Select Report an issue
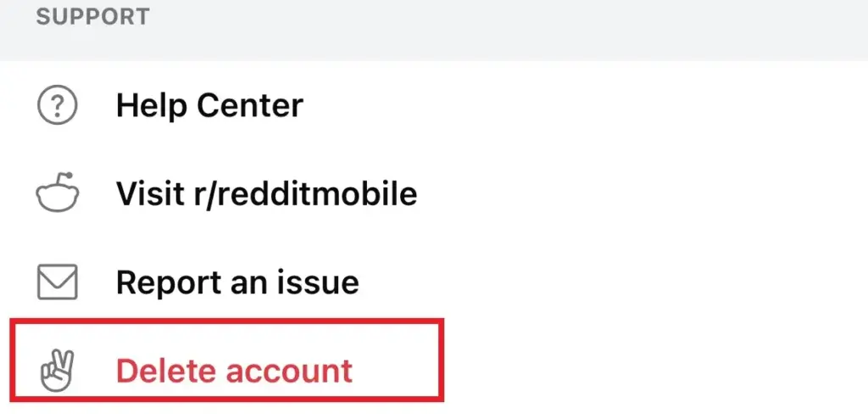This screenshot has width=868, height=414. [x=237, y=283]
